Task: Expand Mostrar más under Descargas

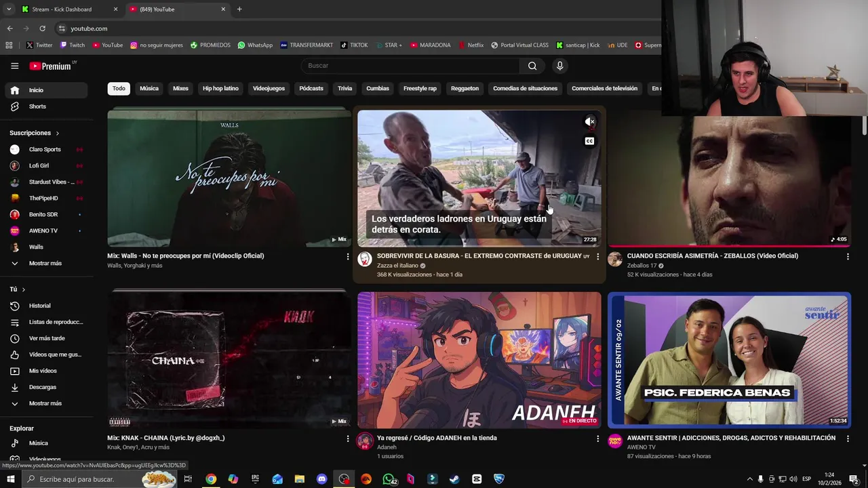Action: pyautogui.click(x=46, y=403)
